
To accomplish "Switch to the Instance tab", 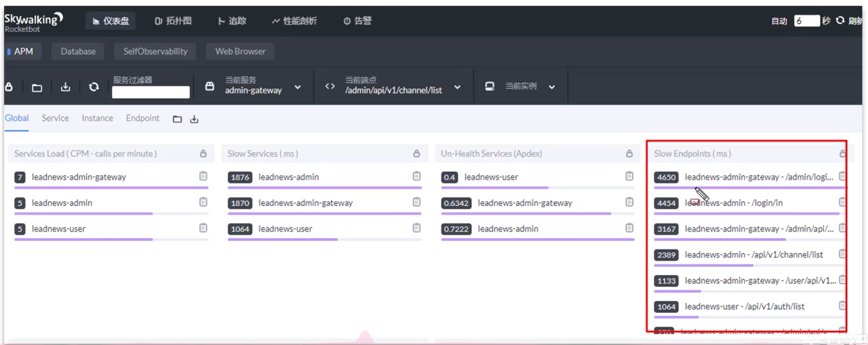I will click(x=97, y=118).
